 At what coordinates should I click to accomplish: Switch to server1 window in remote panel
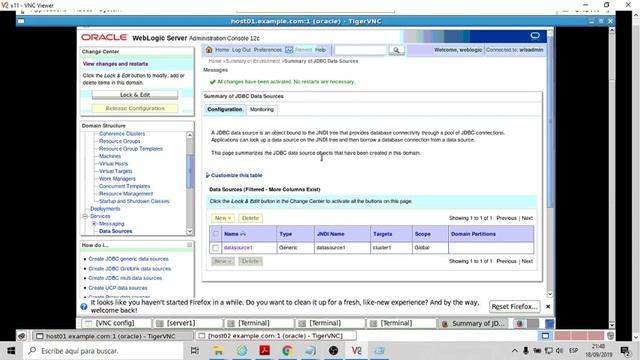(x=188, y=323)
